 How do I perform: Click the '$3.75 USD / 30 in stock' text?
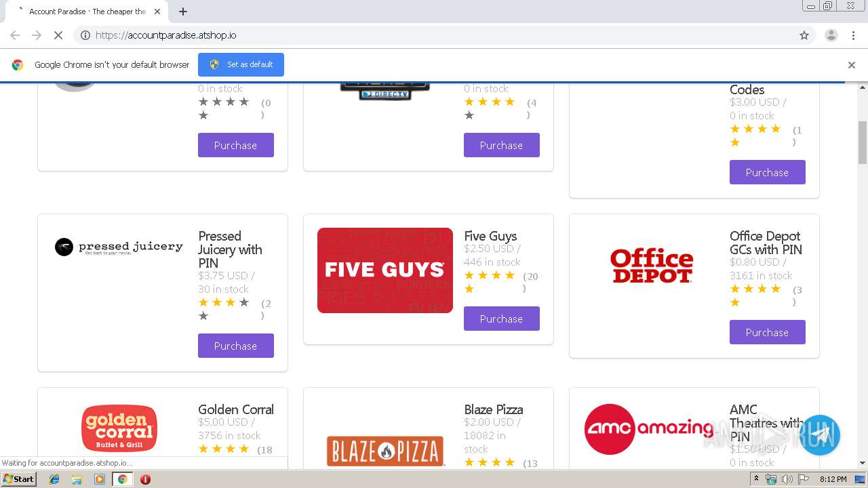coord(226,283)
